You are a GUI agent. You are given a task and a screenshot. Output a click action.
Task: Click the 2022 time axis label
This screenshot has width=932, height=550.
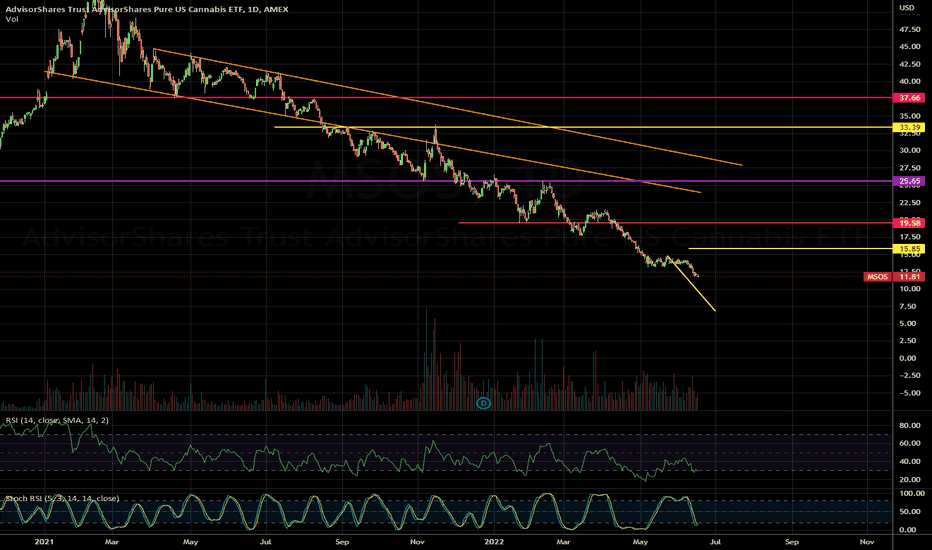(494, 542)
